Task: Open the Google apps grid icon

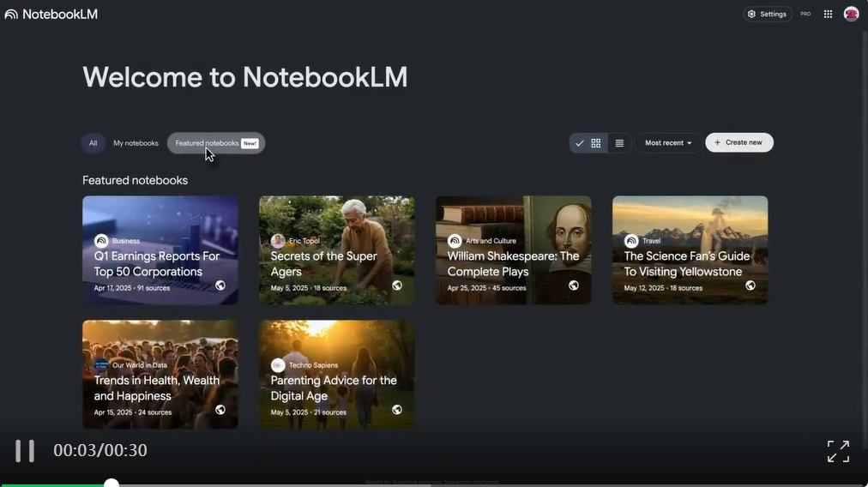Action: click(x=828, y=15)
